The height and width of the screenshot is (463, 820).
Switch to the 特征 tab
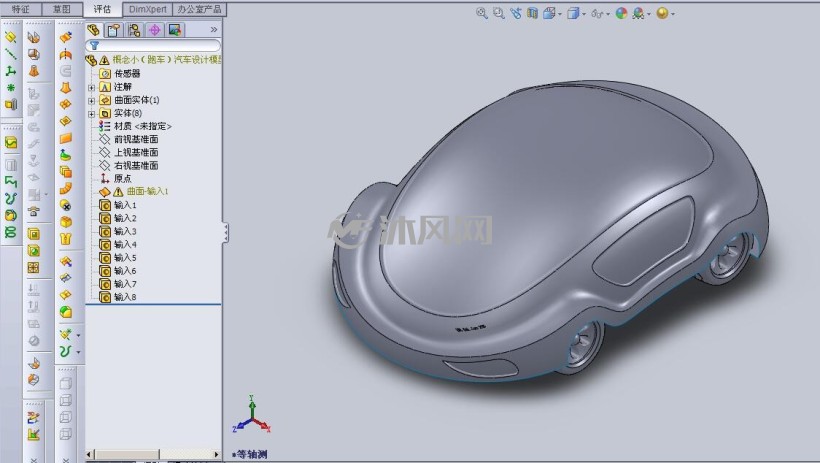point(20,9)
